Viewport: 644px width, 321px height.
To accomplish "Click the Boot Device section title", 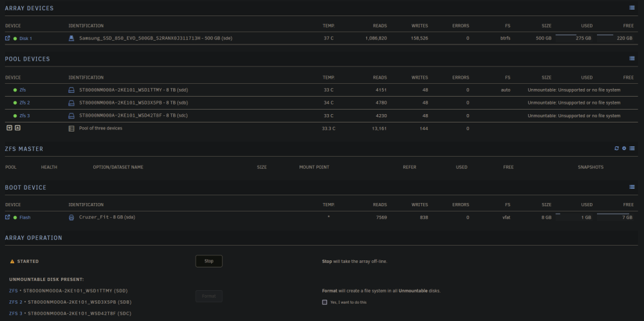I will tap(26, 188).
